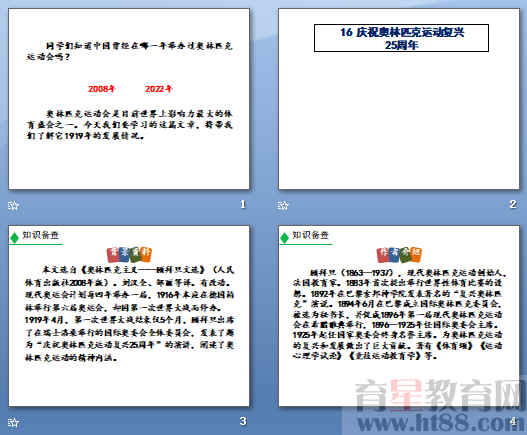Select slide 1 with the Olympic question
Screen dimensions: 527x435
pyautogui.click(x=129, y=99)
